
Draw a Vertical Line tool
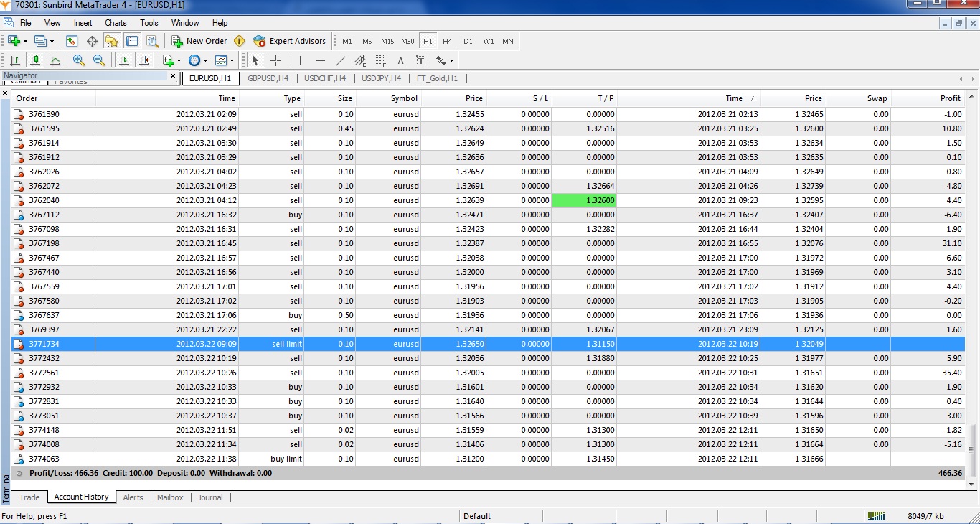point(300,60)
